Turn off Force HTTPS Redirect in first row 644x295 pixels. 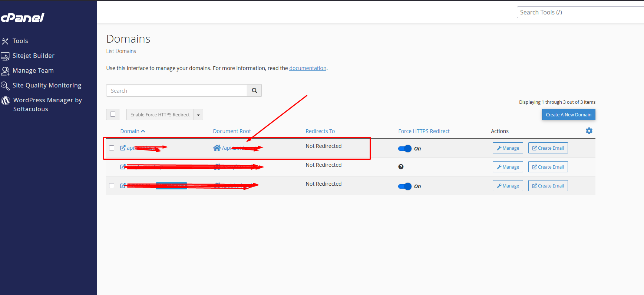tap(405, 149)
